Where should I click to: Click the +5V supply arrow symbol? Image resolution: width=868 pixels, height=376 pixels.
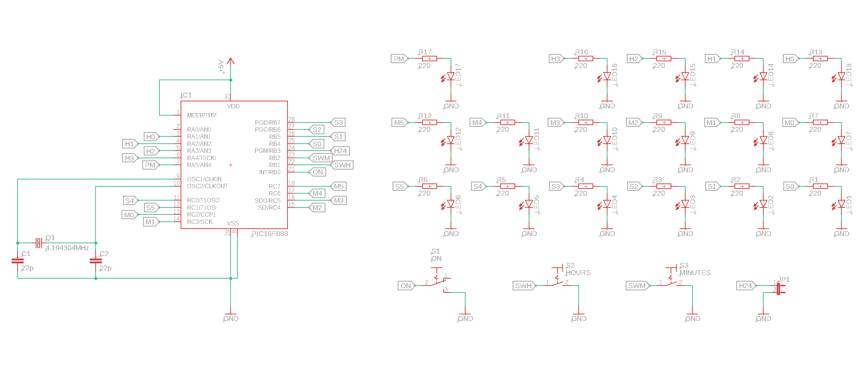point(231,62)
